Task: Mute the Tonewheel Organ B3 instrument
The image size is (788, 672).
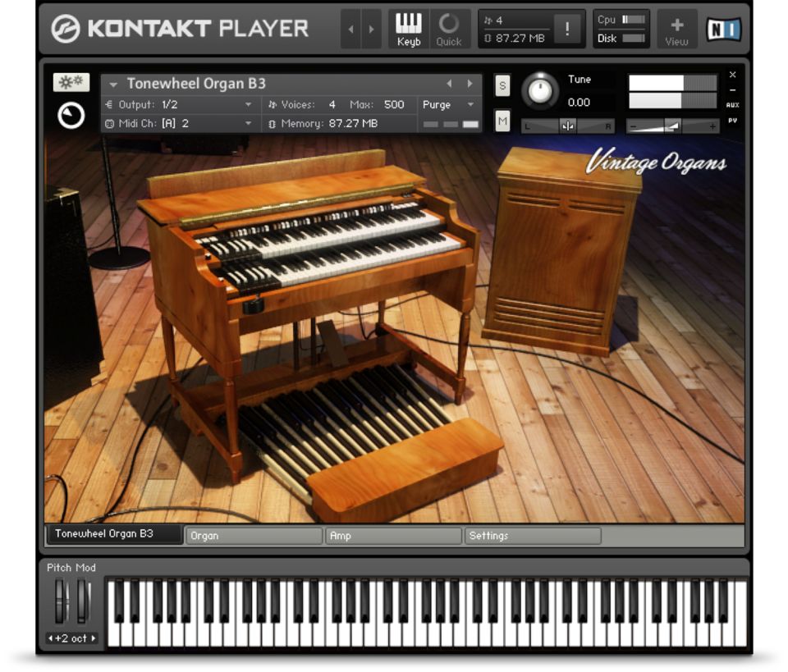Action: [x=502, y=121]
